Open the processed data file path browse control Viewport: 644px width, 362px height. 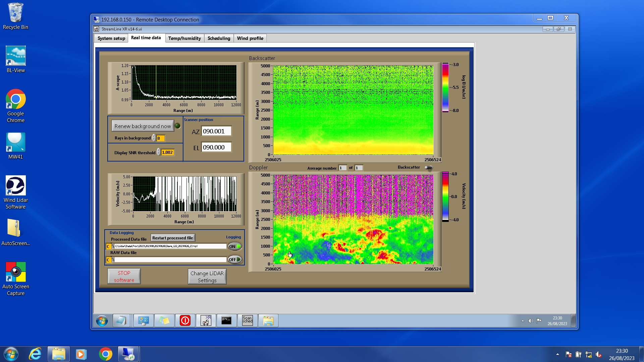tap(113, 246)
